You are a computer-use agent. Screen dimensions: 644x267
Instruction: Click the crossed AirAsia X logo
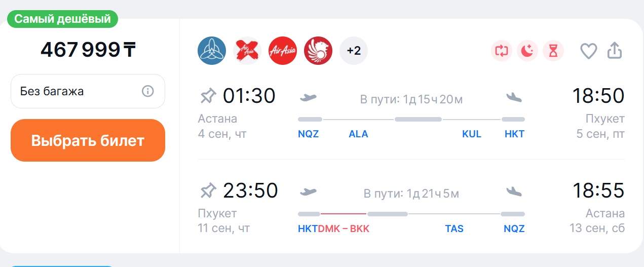[247, 51]
